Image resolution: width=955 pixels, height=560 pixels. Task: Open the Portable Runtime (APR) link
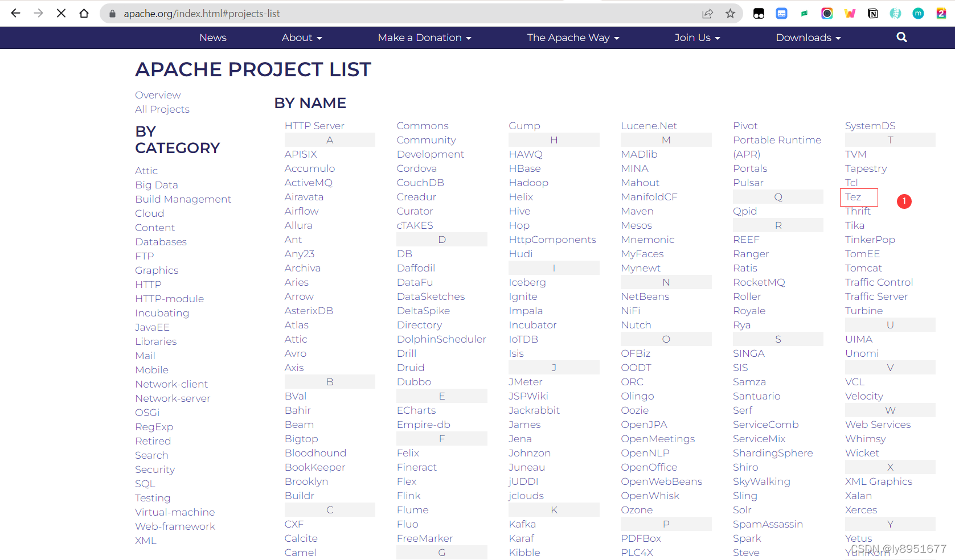pyautogui.click(x=777, y=147)
